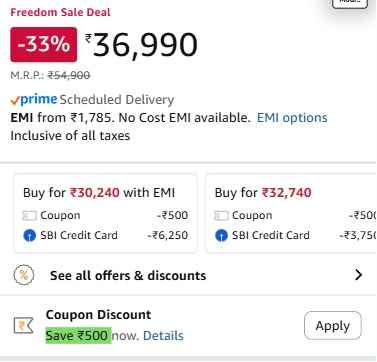377x362 pixels.
Task: Select the Buy for ₹30,240 with EMI card
Action: click(x=105, y=213)
